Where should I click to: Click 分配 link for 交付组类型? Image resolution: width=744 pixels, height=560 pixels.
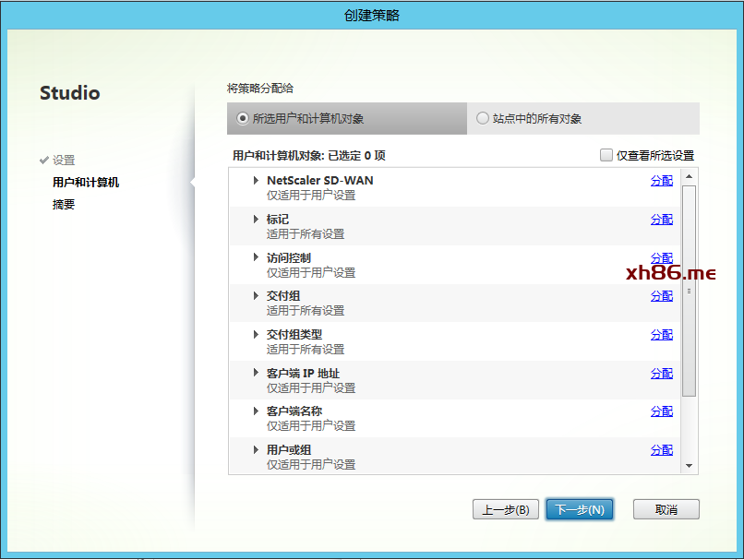pos(661,335)
